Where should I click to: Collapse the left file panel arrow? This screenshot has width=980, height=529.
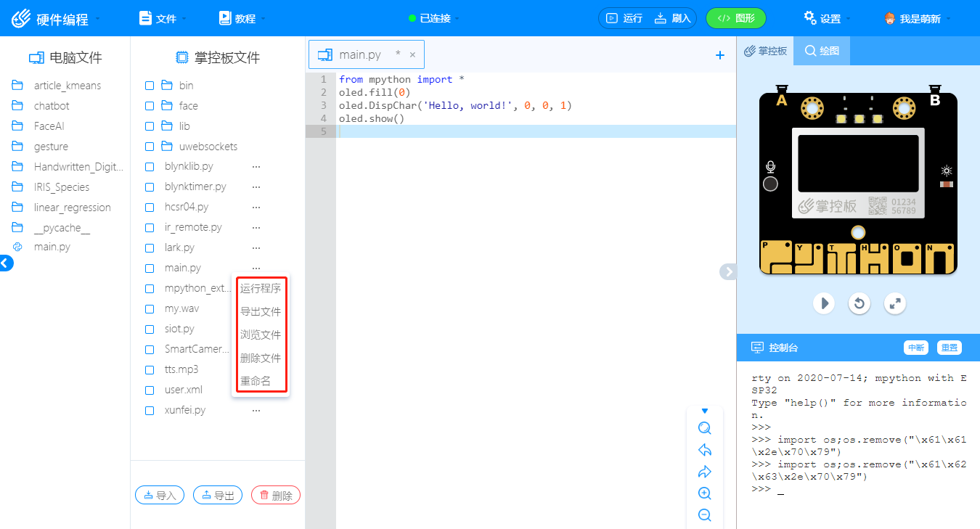[x=6, y=263]
